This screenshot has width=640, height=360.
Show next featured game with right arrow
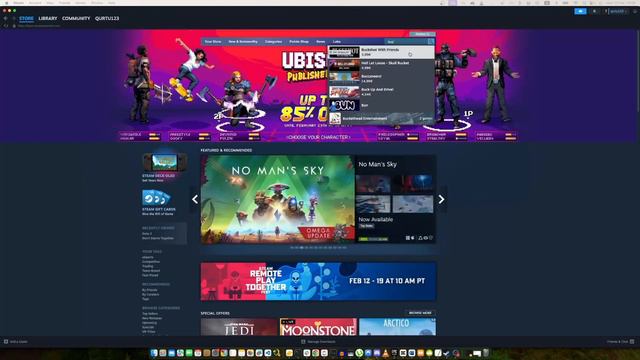pos(441,199)
